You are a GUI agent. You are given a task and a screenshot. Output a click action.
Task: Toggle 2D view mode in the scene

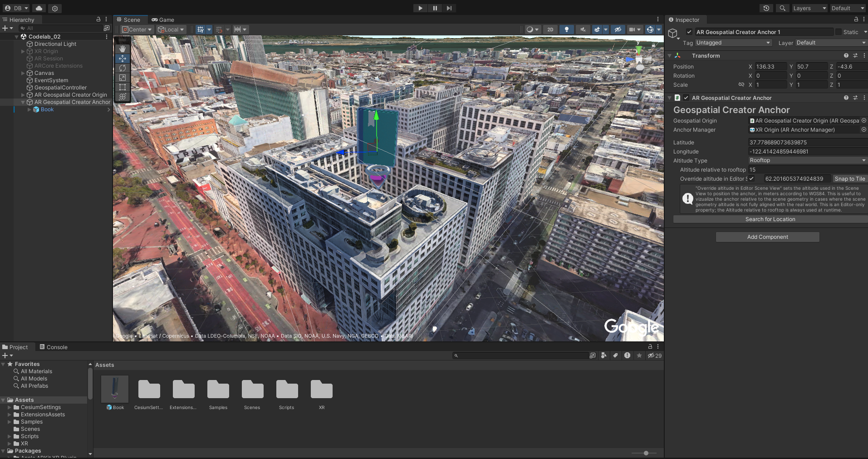click(x=550, y=30)
